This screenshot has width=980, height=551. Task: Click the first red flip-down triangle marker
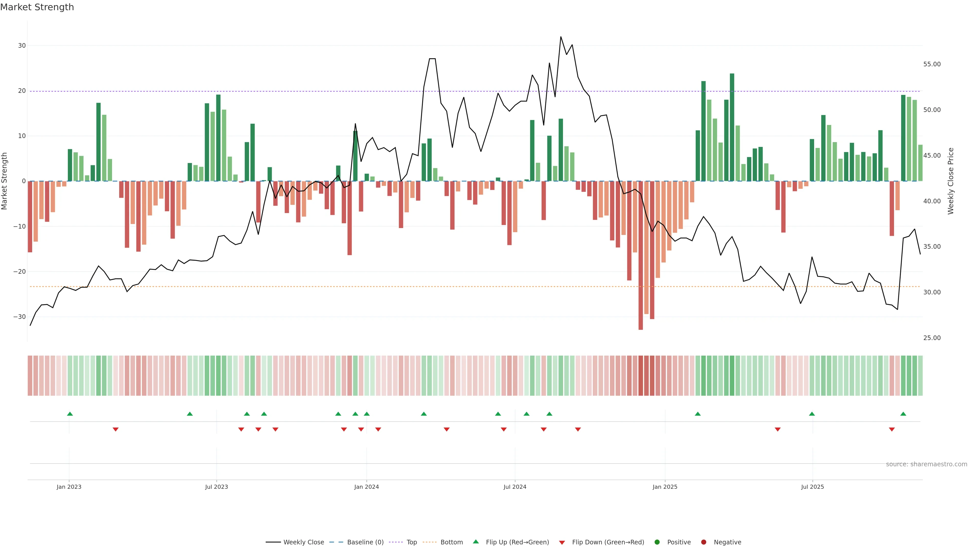(116, 429)
